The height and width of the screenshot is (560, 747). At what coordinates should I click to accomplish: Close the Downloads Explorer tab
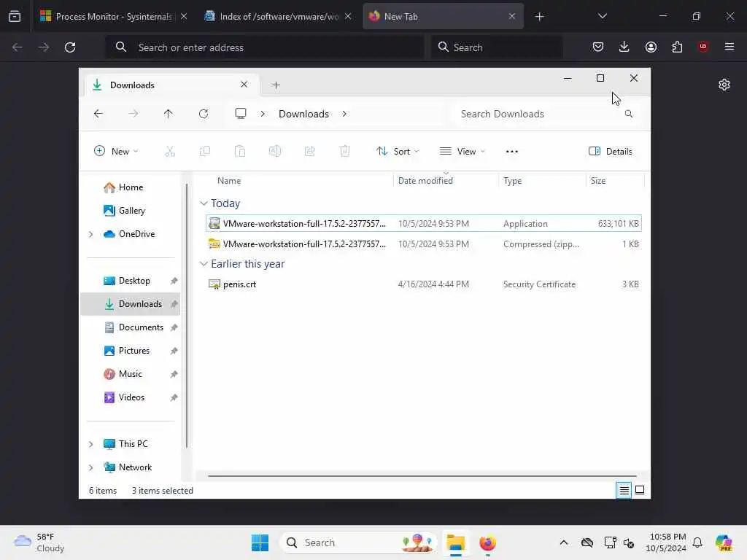click(244, 85)
